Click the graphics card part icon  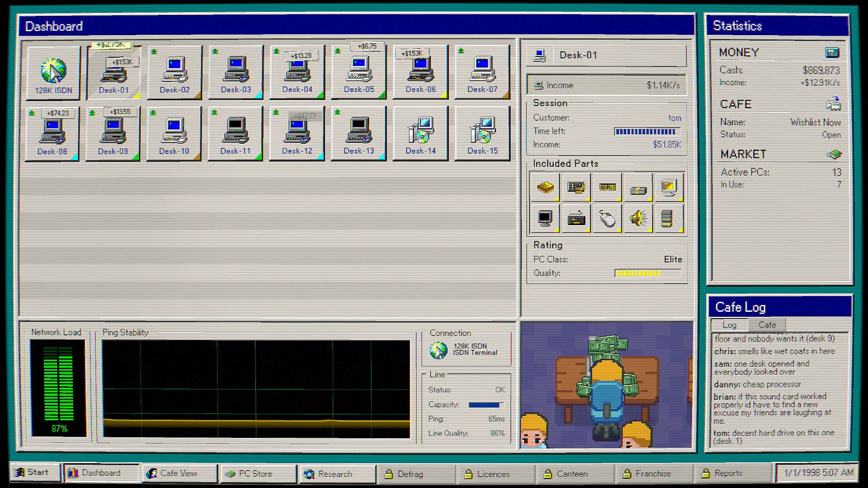tap(576, 187)
